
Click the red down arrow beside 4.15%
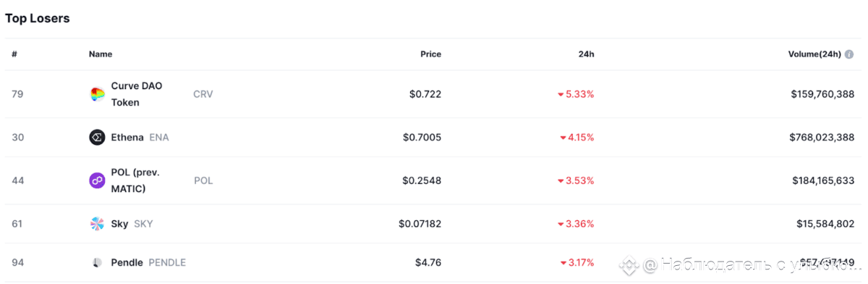(563, 138)
